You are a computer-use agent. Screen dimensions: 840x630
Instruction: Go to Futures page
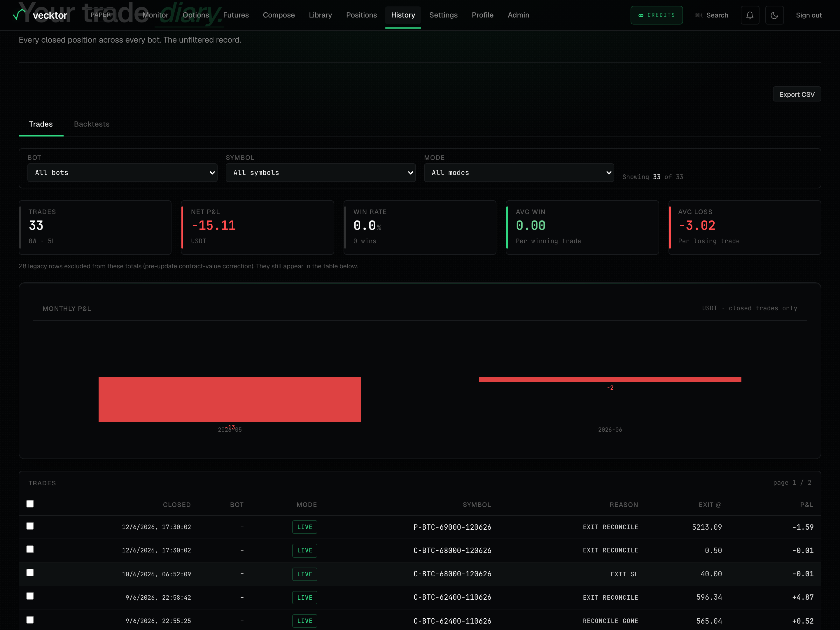pyautogui.click(x=236, y=15)
